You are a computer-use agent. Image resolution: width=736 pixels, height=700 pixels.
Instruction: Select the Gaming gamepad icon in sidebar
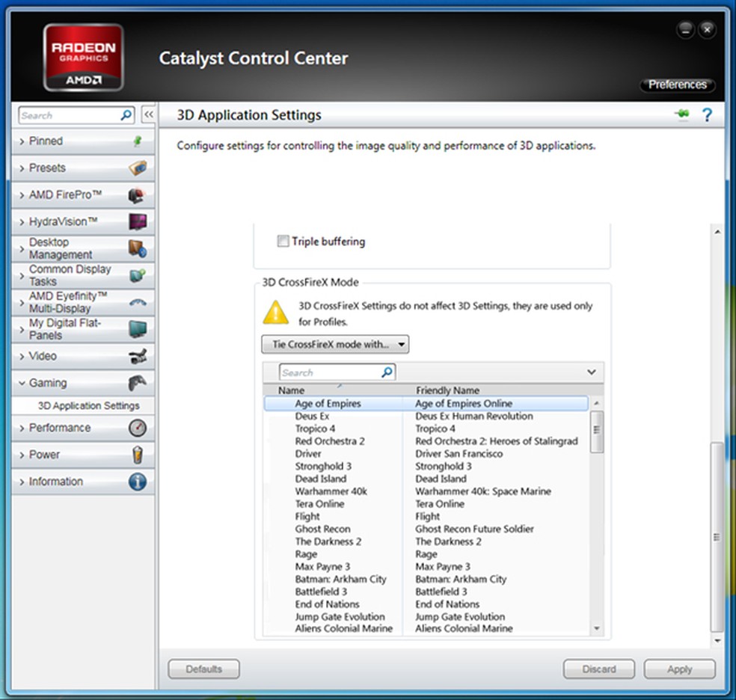pyautogui.click(x=136, y=383)
